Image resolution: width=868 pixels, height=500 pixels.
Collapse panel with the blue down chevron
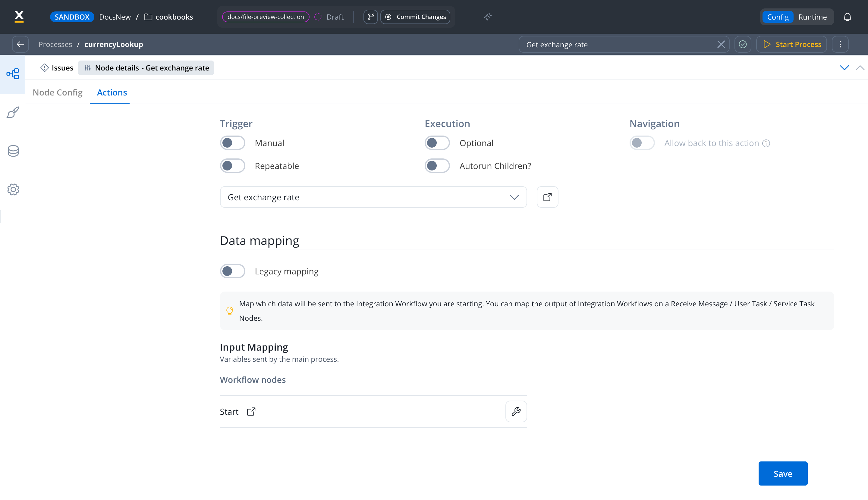[844, 68]
